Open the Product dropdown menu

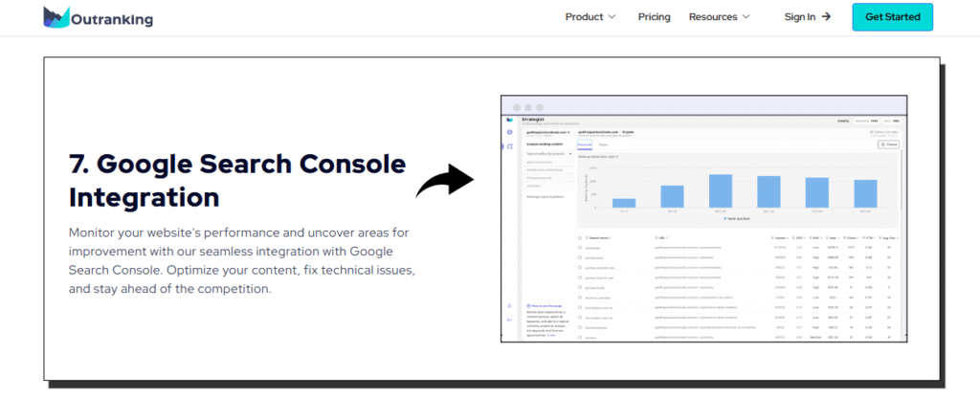[590, 17]
